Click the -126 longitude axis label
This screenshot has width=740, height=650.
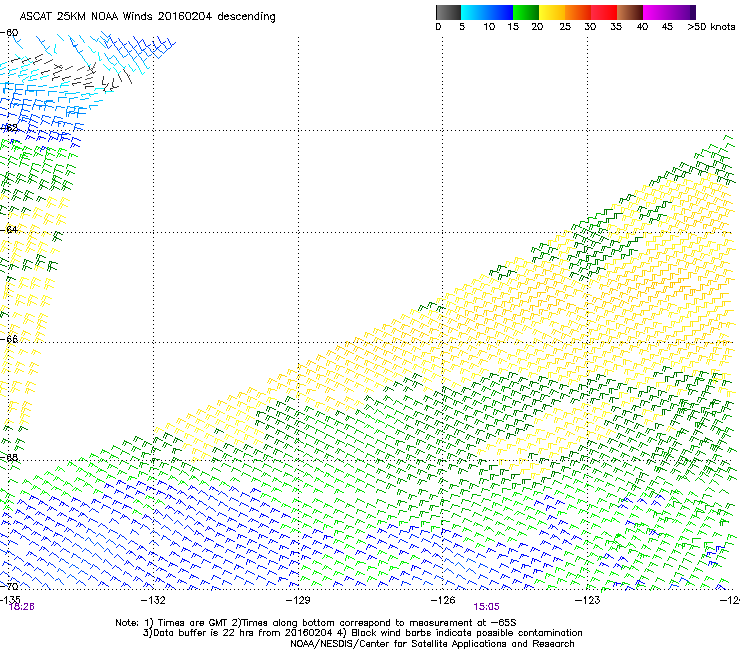tap(443, 600)
